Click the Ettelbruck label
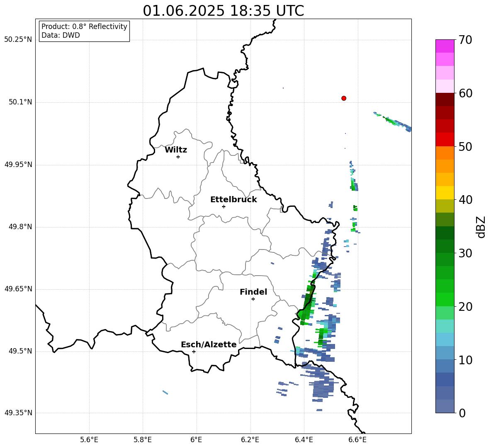 (x=233, y=200)
